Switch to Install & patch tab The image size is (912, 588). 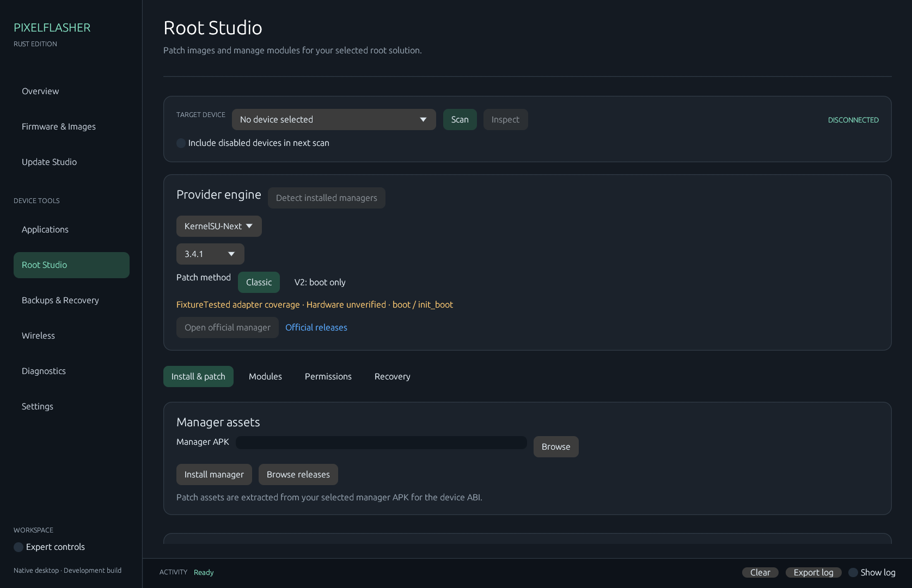[x=198, y=377]
